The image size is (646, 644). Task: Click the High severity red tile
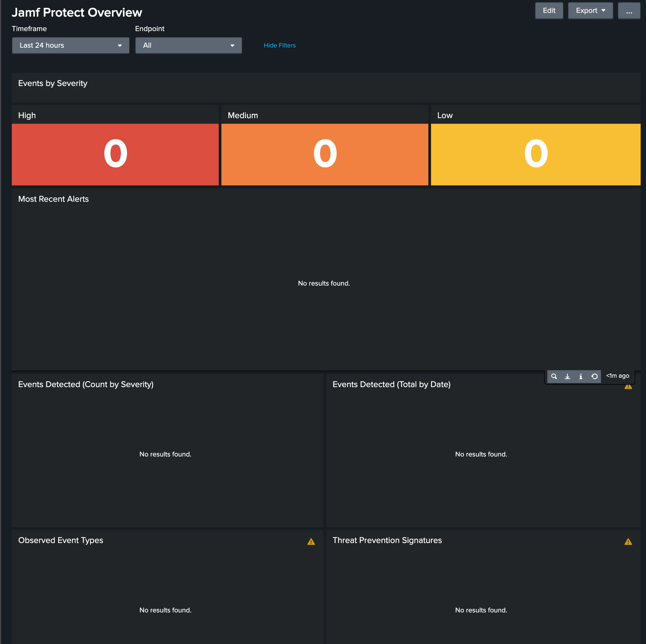click(115, 154)
